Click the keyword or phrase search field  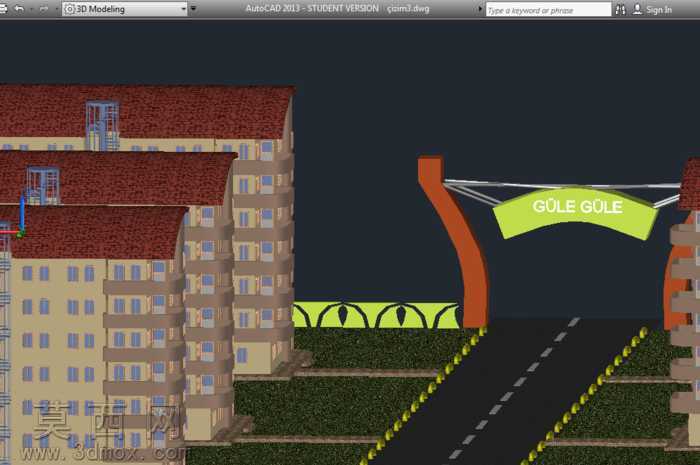tap(548, 9)
